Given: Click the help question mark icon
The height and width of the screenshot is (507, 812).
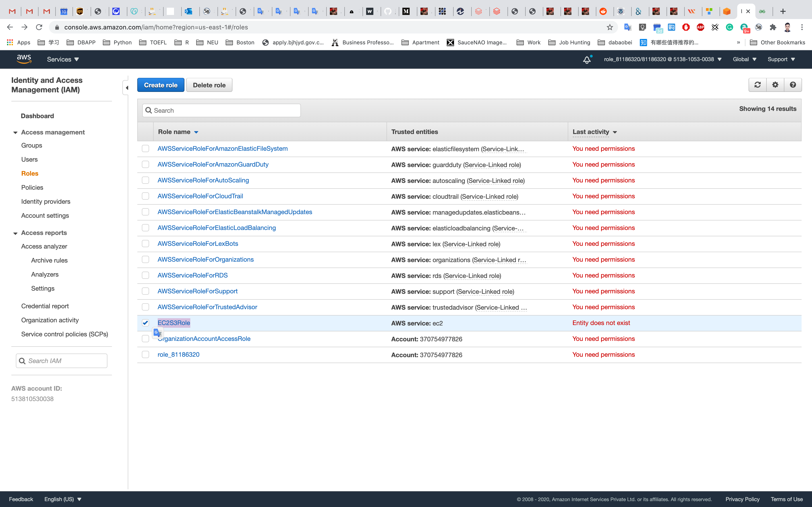Looking at the screenshot, I should (793, 85).
